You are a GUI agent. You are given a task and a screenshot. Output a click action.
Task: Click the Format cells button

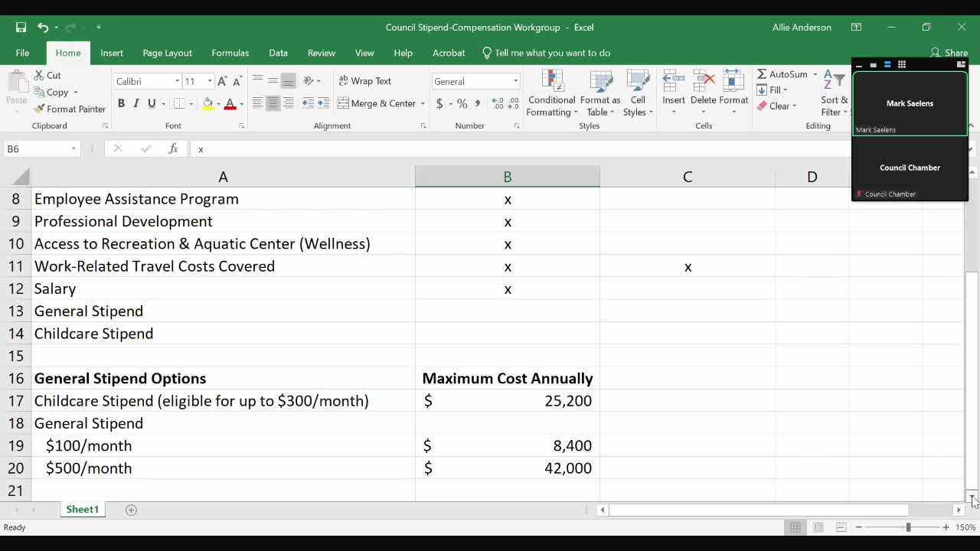[x=733, y=93]
